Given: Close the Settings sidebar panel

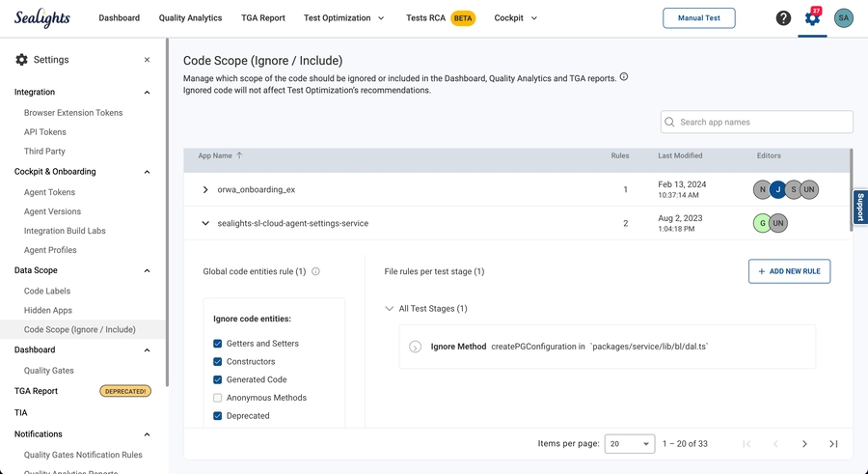Looking at the screenshot, I should tap(147, 60).
